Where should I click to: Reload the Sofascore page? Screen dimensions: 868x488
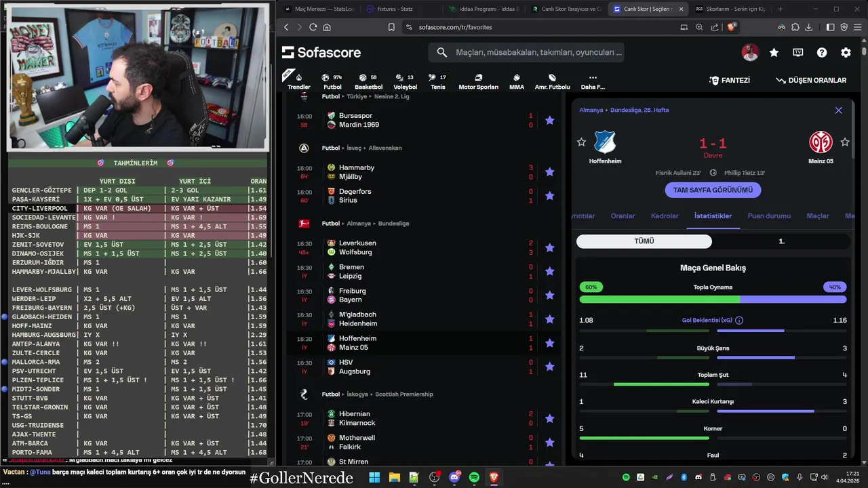(313, 27)
